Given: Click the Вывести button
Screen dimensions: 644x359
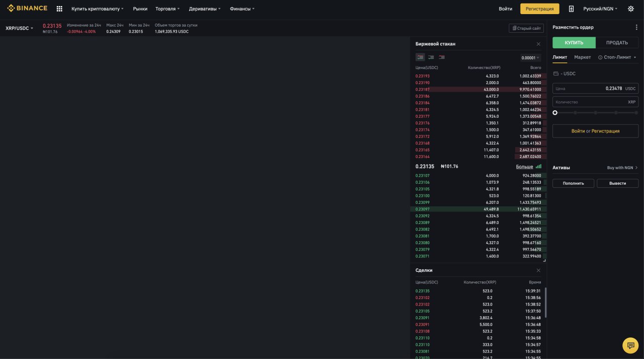Looking at the screenshot, I should 617,183.
